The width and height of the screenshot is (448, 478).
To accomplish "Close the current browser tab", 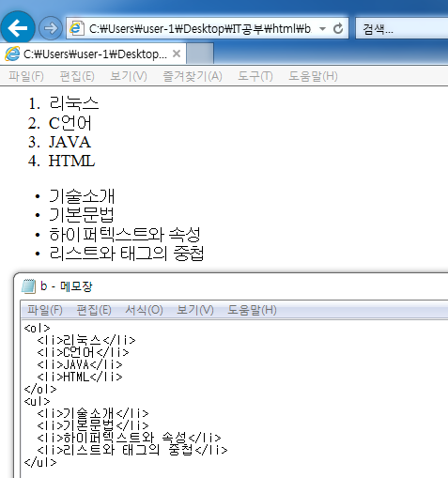I will point(177,54).
